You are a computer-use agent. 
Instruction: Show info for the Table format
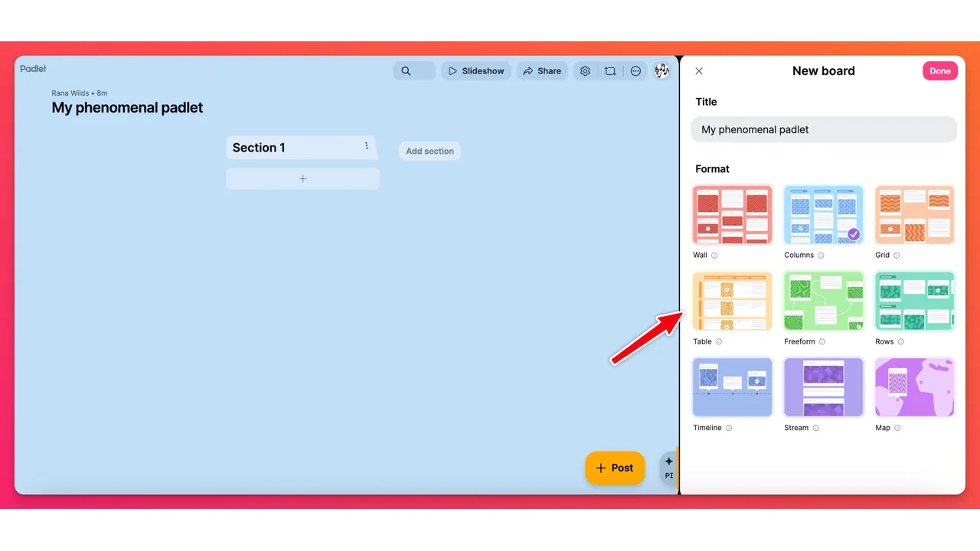(x=719, y=342)
